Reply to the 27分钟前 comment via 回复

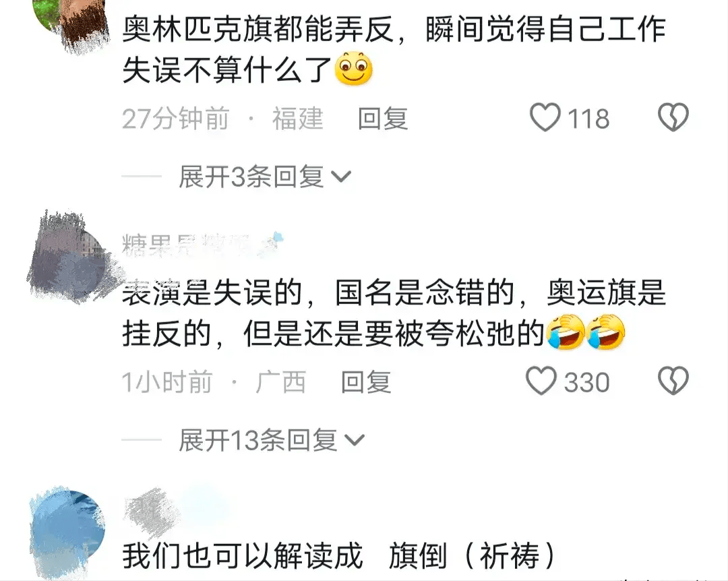(x=383, y=119)
